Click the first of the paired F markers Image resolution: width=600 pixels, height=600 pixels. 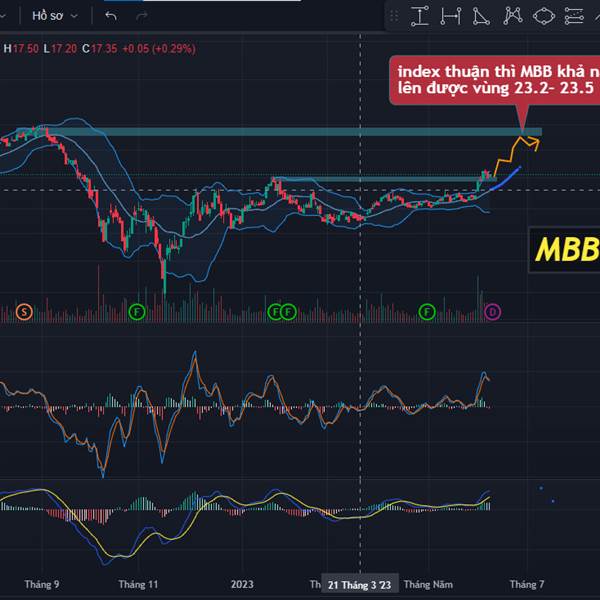tap(275, 312)
